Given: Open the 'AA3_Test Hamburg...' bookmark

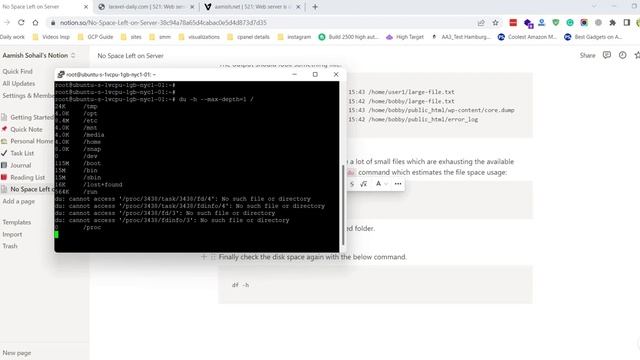Looking at the screenshot, I should click(x=461, y=37).
